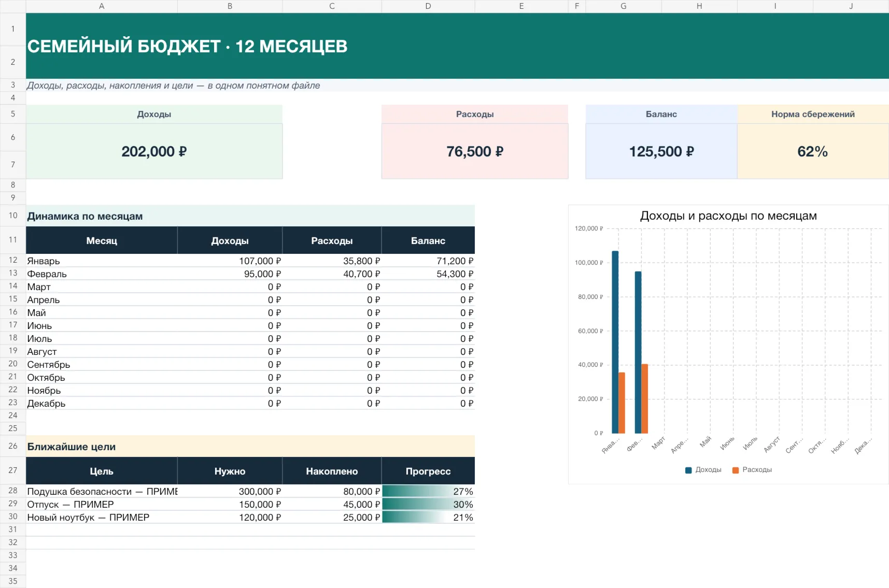
Task: Select the "Декабрь" cell in the month column
Action: point(102,403)
